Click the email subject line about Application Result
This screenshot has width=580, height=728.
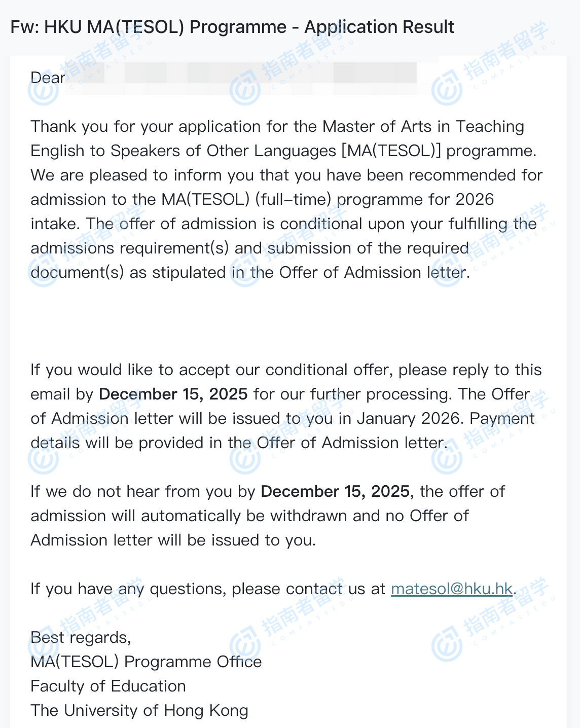pos(232,27)
